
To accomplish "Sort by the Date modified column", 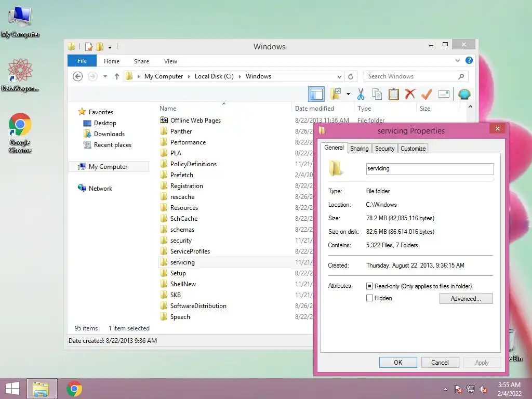I will [x=314, y=109].
